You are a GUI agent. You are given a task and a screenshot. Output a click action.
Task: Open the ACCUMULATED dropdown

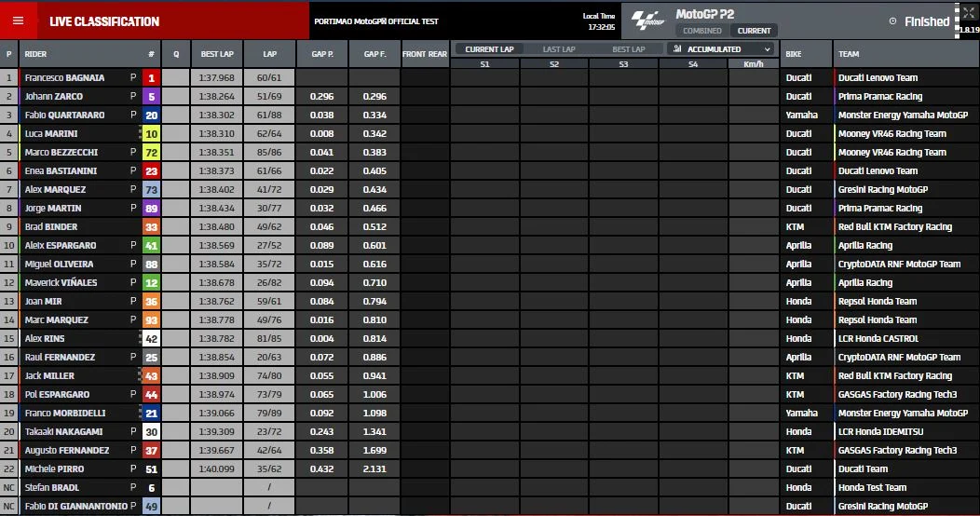(721, 48)
